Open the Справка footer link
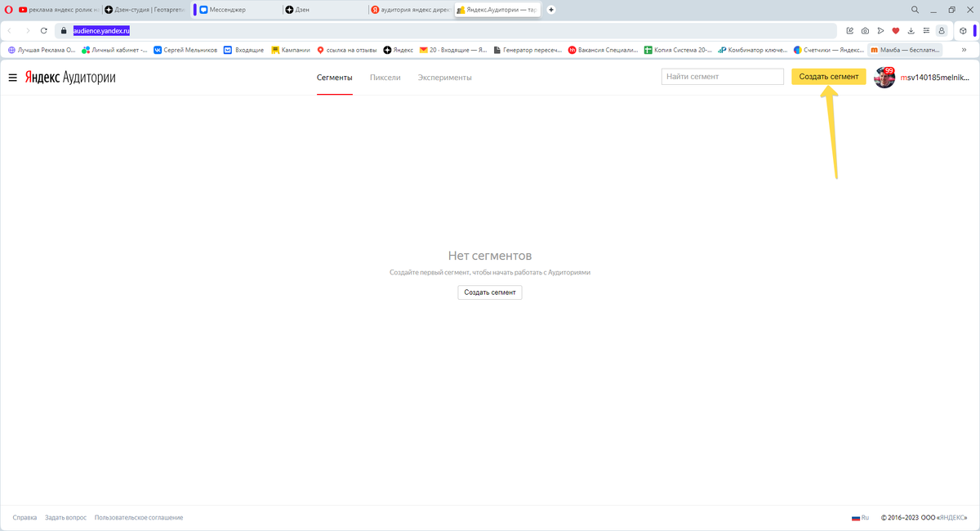Image resolution: width=980 pixels, height=531 pixels. [x=24, y=518]
